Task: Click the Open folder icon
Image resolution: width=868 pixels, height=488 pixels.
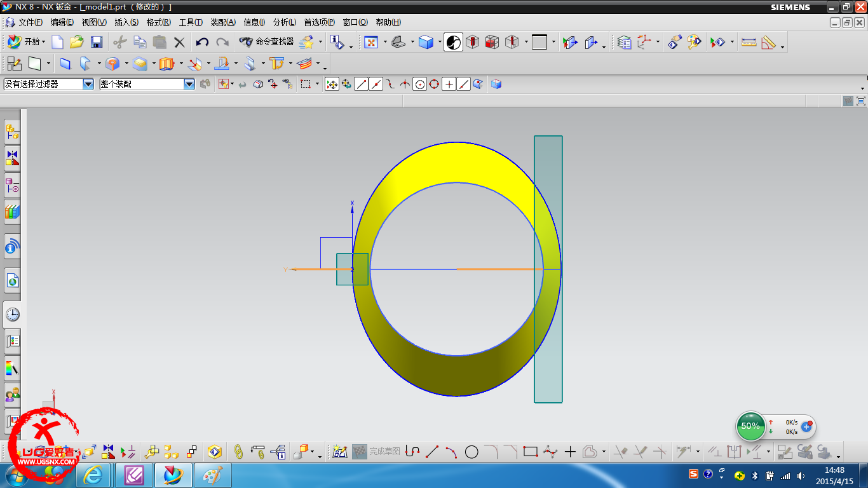Action: [77, 43]
